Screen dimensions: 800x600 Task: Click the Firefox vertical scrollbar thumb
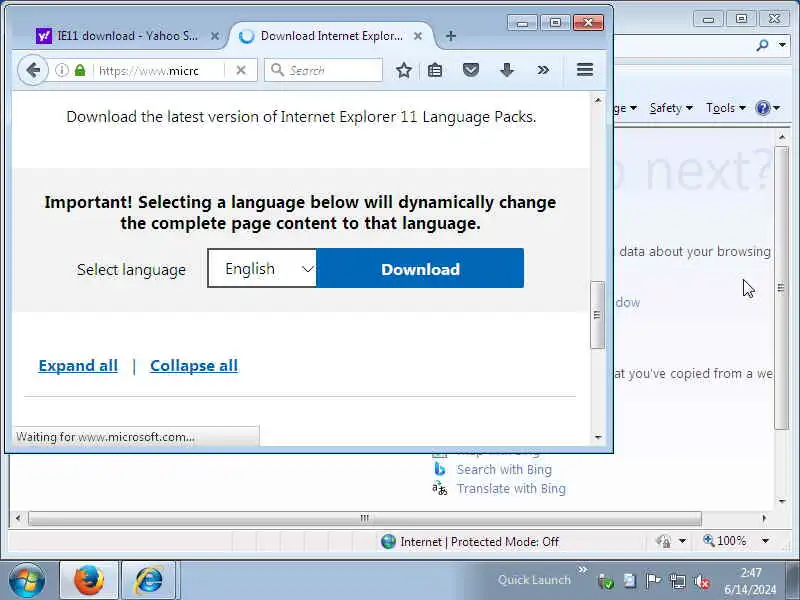(597, 315)
